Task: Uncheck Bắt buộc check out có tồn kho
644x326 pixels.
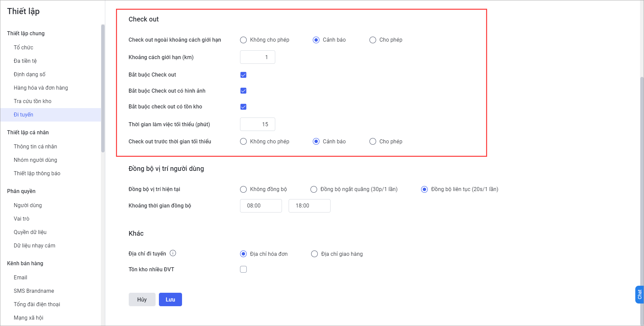Action: (243, 106)
